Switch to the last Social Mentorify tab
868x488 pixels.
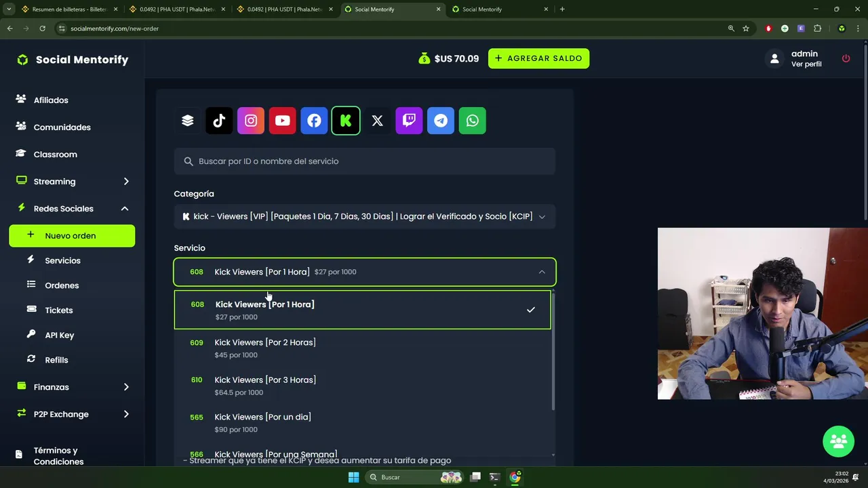pos(499,9)
